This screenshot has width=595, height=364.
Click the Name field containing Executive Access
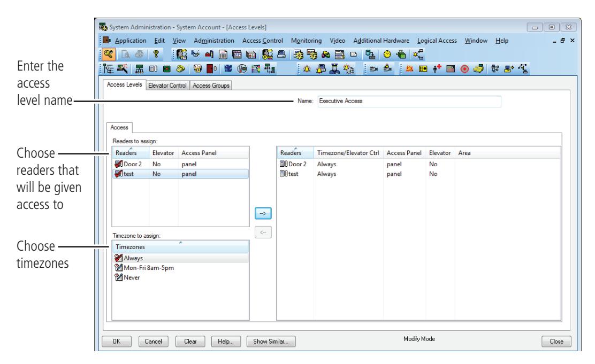(x=409, y=101)
